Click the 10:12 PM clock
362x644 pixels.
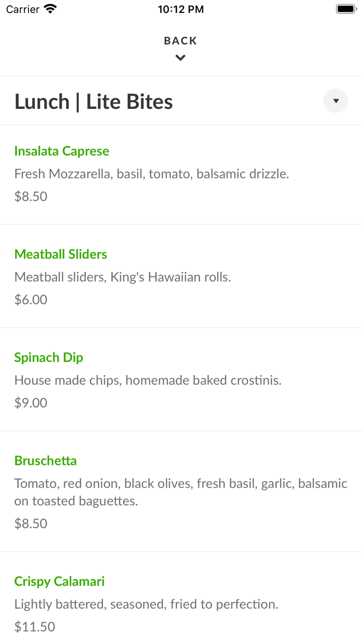180,9
